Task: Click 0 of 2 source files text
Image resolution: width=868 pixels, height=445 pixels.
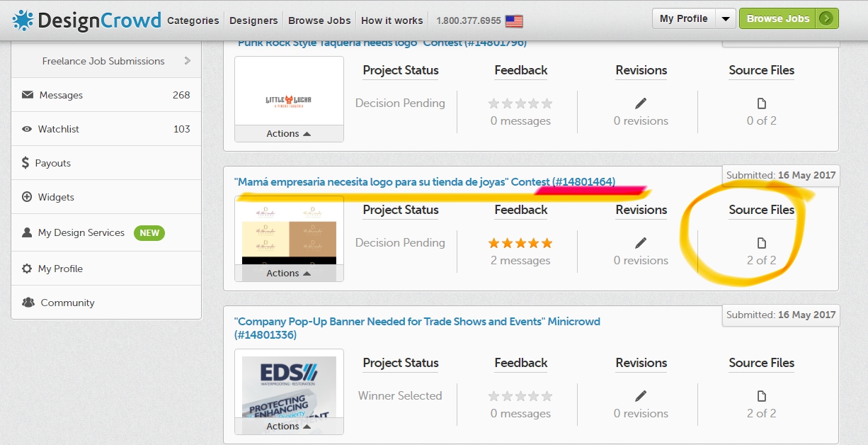Action: pos(762,121)
